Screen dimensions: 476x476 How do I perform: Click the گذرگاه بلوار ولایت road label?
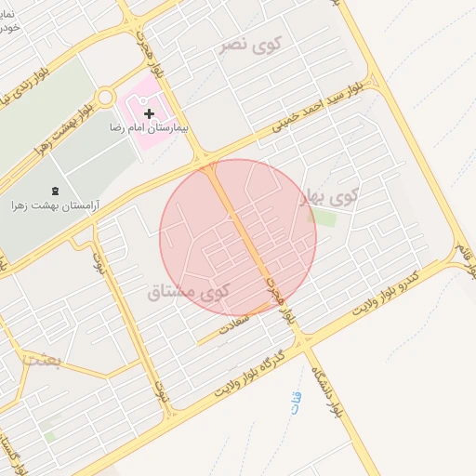[x=249, y=374]
